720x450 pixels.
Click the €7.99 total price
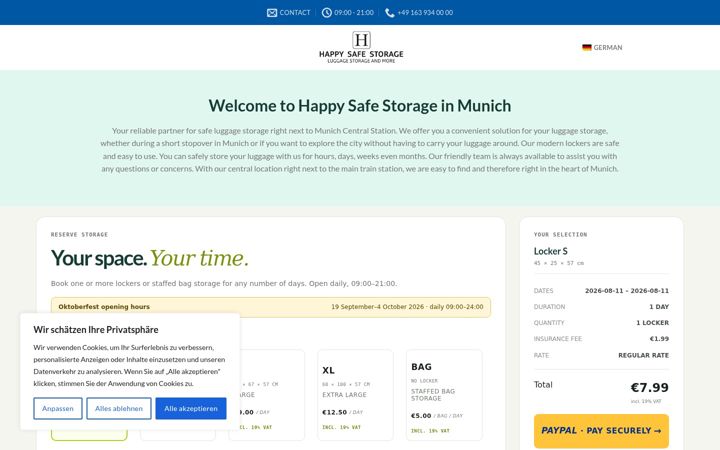[649, 388]
